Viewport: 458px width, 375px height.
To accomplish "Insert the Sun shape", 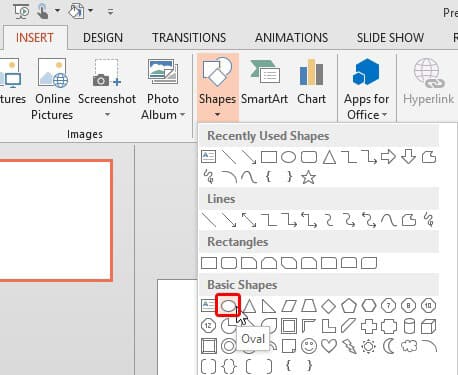I will (369, 347).
